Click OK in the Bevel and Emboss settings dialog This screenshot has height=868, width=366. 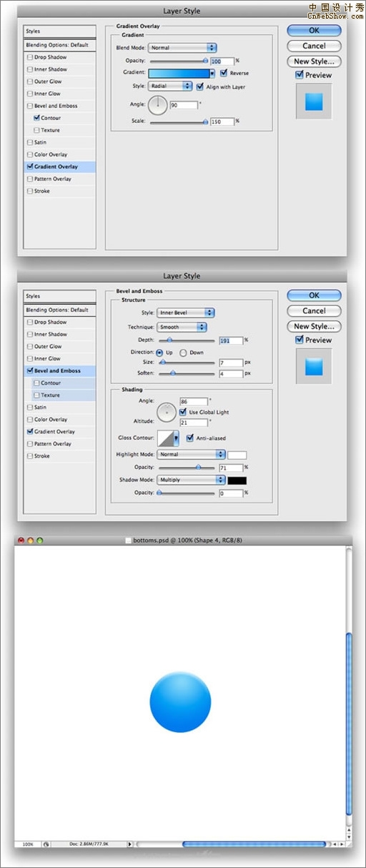(314, 295)
